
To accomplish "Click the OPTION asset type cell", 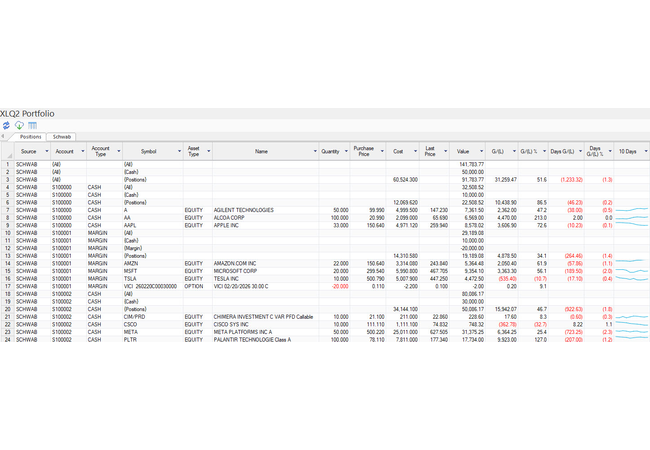I will tap(198, 286).
